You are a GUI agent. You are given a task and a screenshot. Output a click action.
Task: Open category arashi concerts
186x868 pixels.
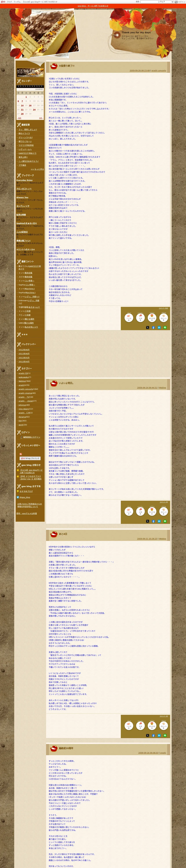pos(26,389)
